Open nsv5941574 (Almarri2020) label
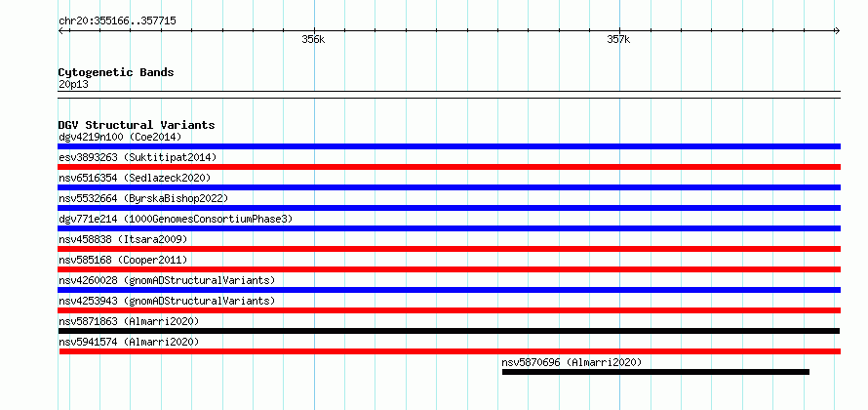Viewport: 868px width, 410px height. pos(129,342)
